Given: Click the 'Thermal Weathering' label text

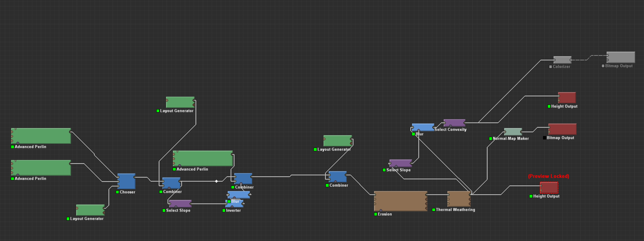Looking at the screenshot, I should pos(455,210).
